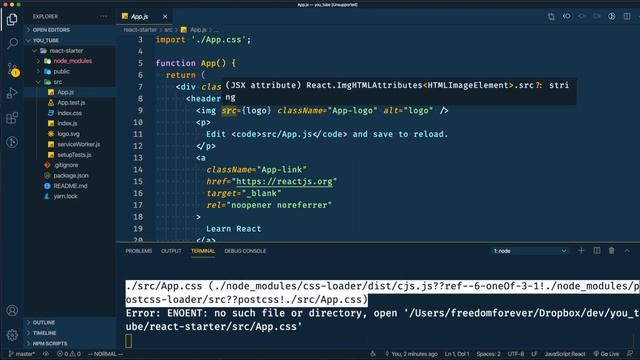Switch to the OUTPUT tab
The width and height of the screenshot is (640, 360).
pyautogui.click(x=171, y=251)
